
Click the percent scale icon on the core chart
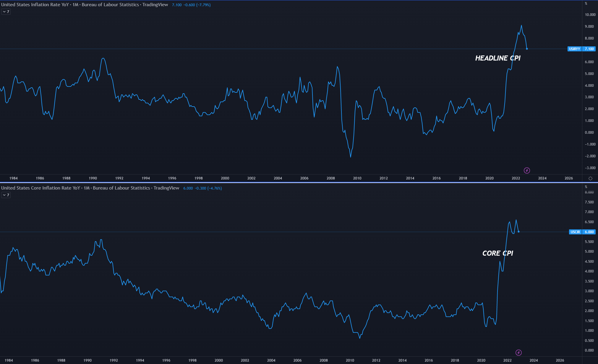586,187
